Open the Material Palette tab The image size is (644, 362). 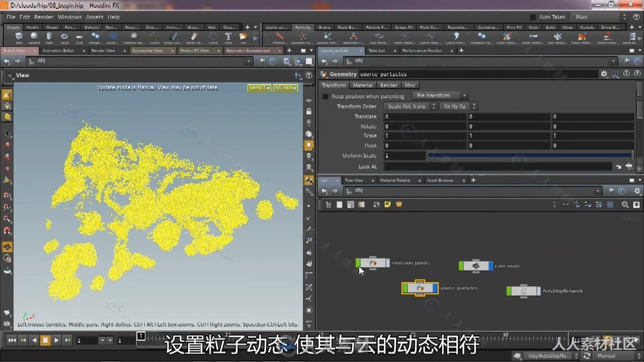[x=395, y=180]
